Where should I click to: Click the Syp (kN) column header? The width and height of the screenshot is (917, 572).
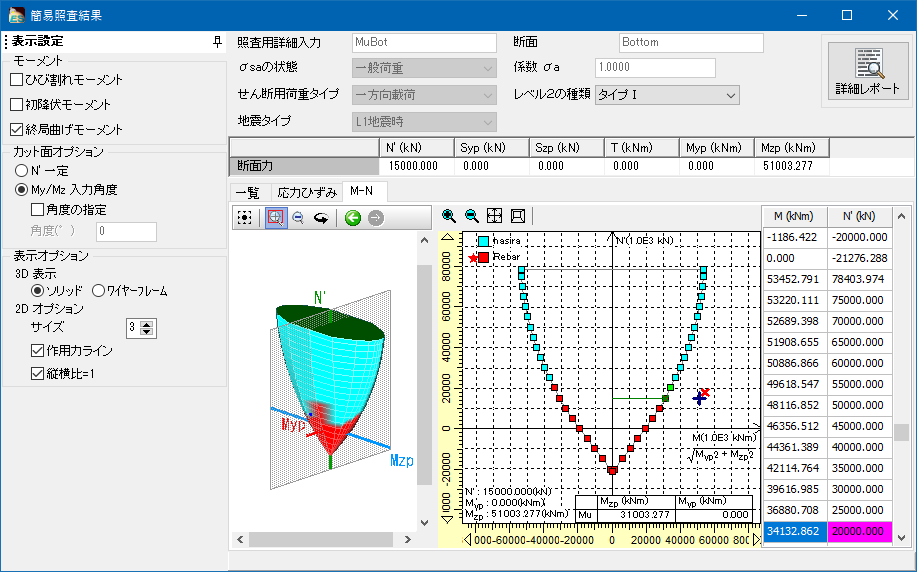(x=492, y=148)
